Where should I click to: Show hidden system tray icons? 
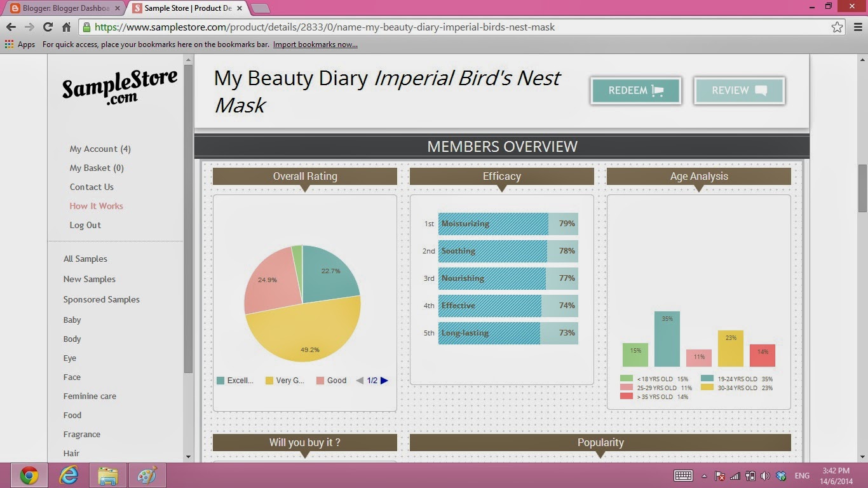click(704, 476)
